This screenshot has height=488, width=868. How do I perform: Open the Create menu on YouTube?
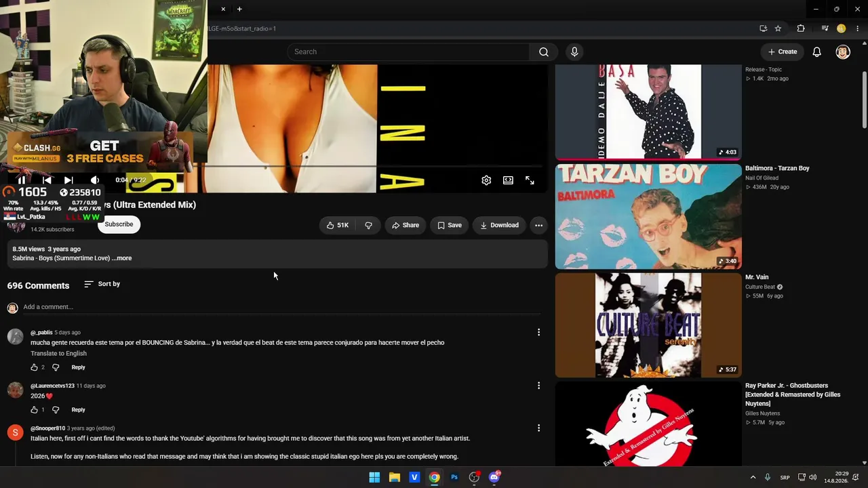click(x=783, y=52)
